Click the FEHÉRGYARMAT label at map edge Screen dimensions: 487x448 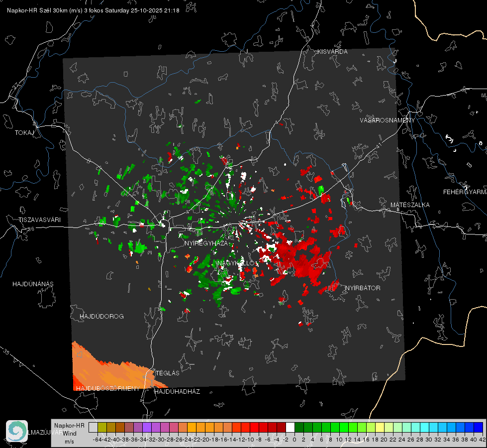click(465, 192)
